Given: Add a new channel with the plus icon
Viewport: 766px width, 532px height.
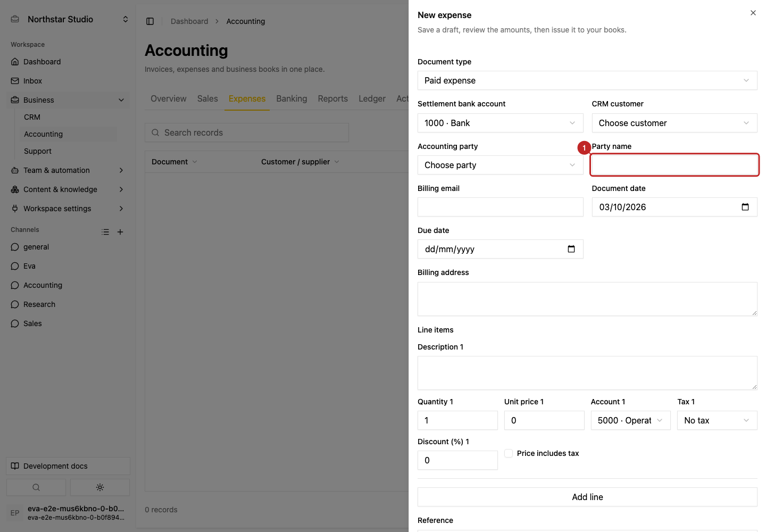Looking at the screenshot, I should 120,232.
